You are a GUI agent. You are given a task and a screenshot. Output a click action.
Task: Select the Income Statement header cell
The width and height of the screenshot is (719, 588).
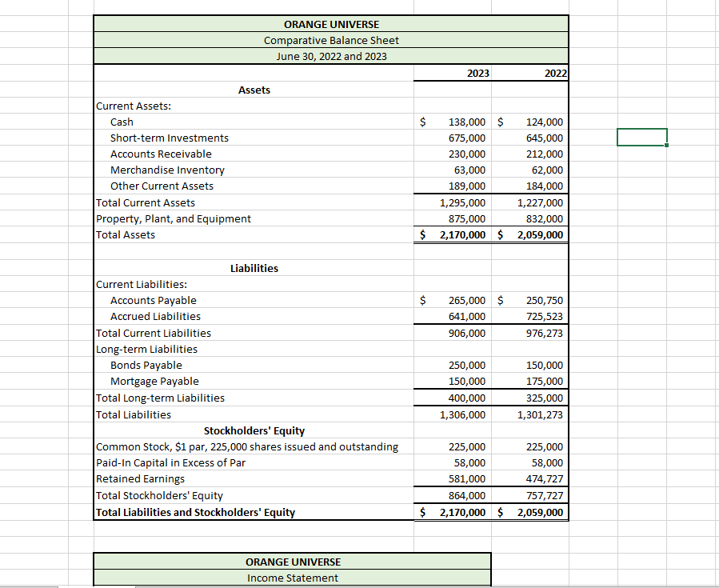(x=293, y=578)
